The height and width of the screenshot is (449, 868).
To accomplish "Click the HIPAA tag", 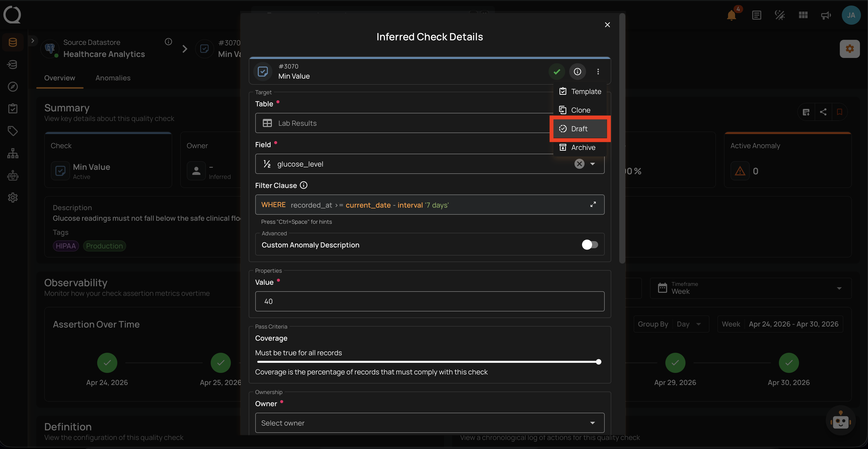I will [66, 246].
